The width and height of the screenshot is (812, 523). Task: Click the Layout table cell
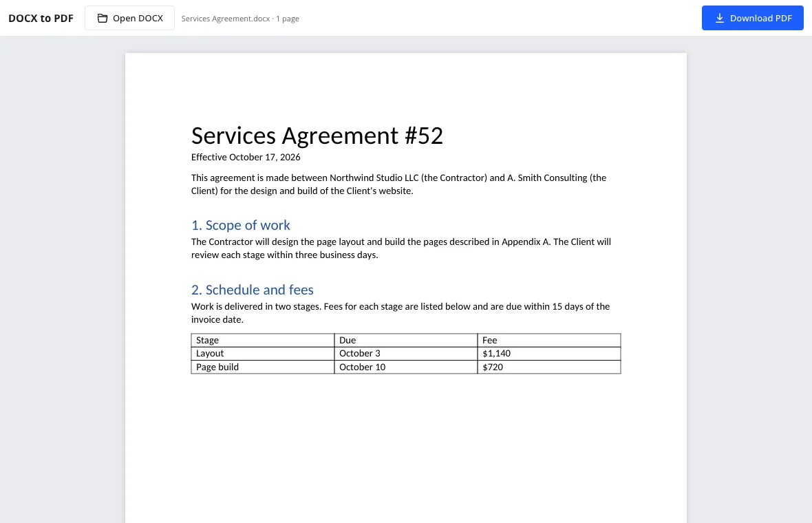(x=263, y=354)
